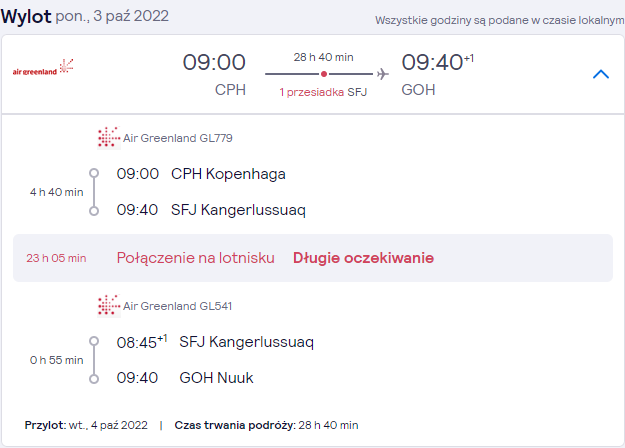
Task: Click the 'Długie oczekiwanie' warning text
Action: [363, 258]
